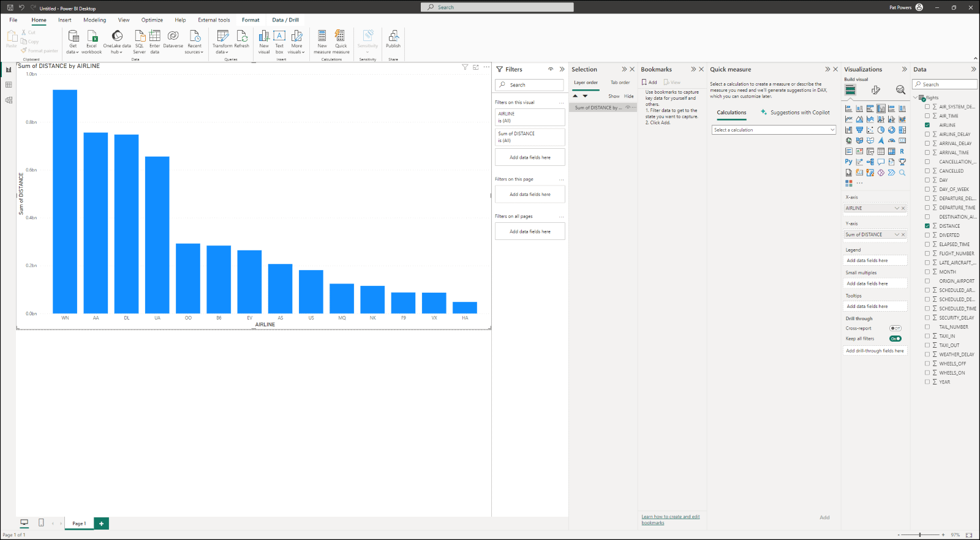Turn off the Keep all filters switch

(895, 339)
